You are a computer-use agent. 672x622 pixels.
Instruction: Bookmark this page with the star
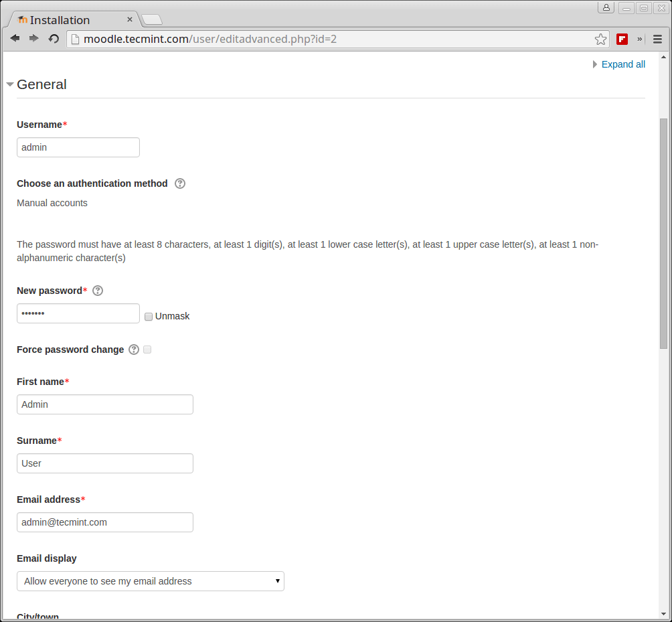(600, 39)
